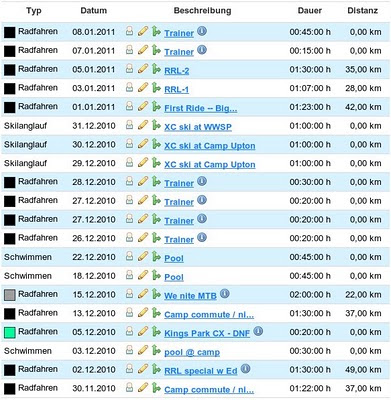Image resolution: width=391 pixels, height=400 pixels.
Task: Click the black color swatch on 08.01.2011 row
Action: point(10,32)
